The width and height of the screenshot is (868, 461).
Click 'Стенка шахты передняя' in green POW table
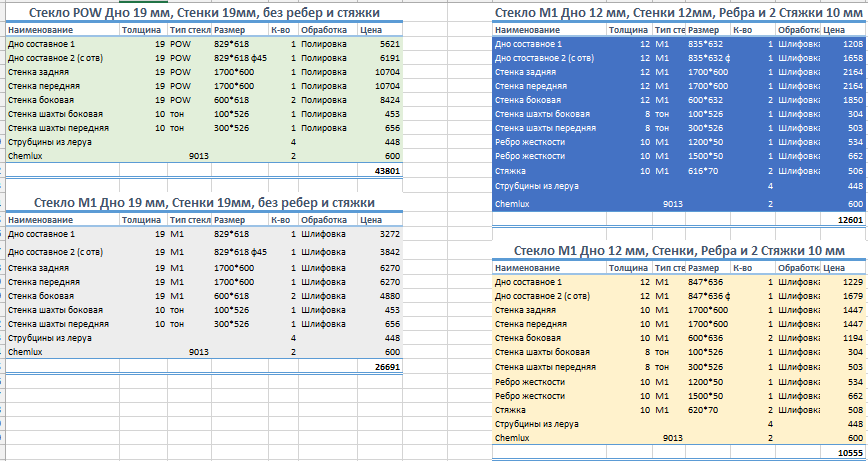[58, 128]
